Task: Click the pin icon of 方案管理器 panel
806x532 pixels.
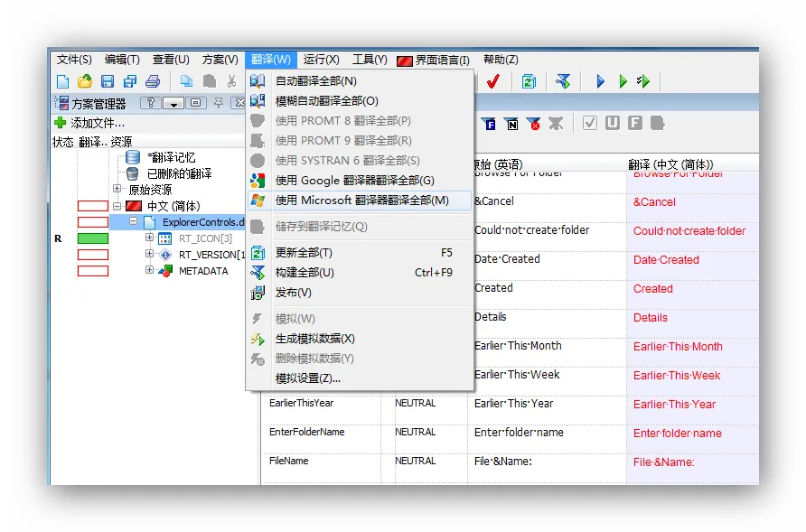Action: tap(219, 103)
